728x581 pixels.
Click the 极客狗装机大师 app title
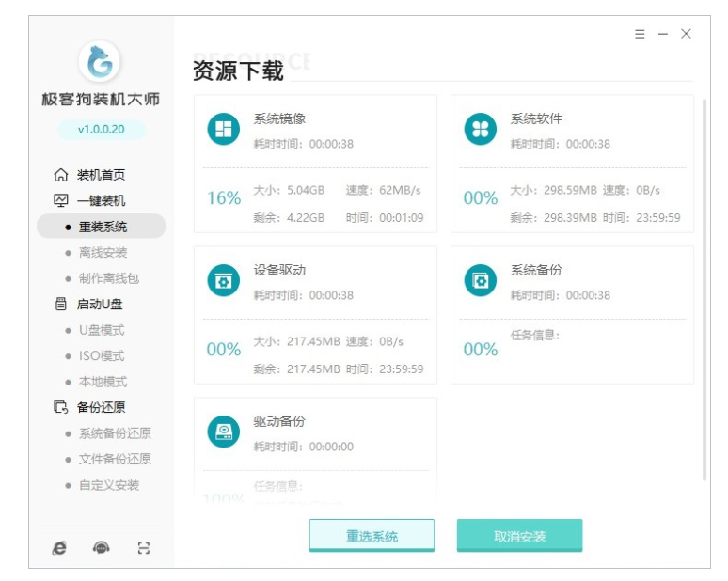click(x=101, y=99)
